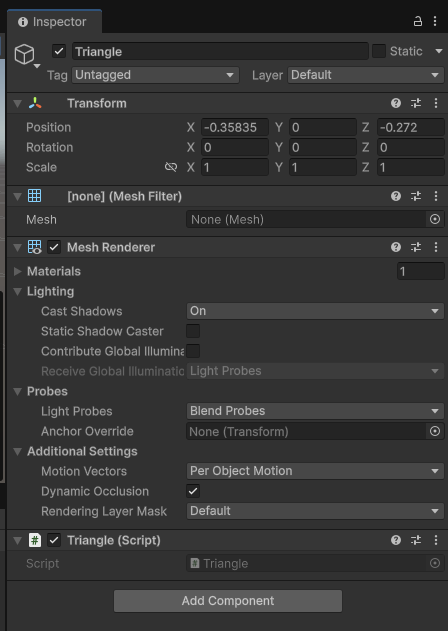
Task: Open the Anchor Override object picker
Action: (435, 431)
